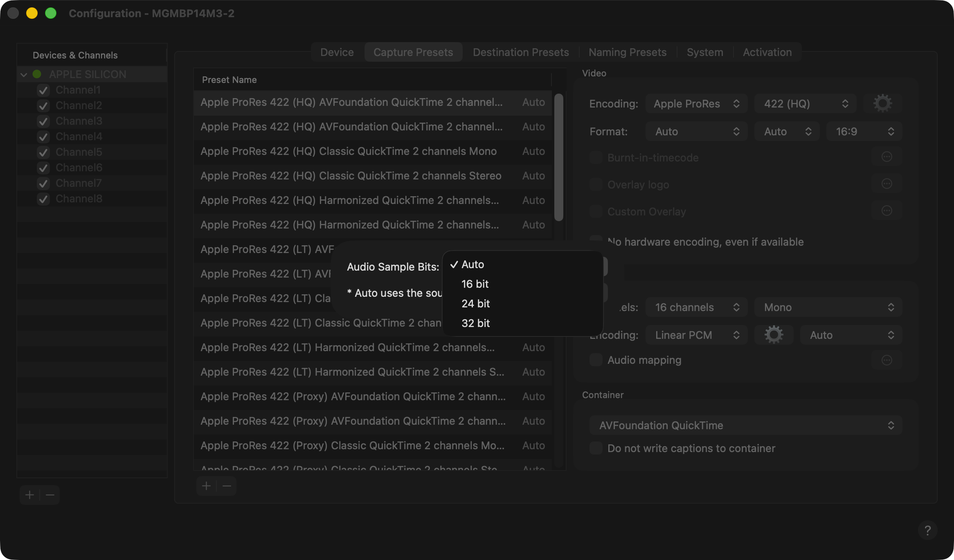Choose 32 bit audio sample depth
The width and height of the screenshot is (954, 560).
coord(523,323)
